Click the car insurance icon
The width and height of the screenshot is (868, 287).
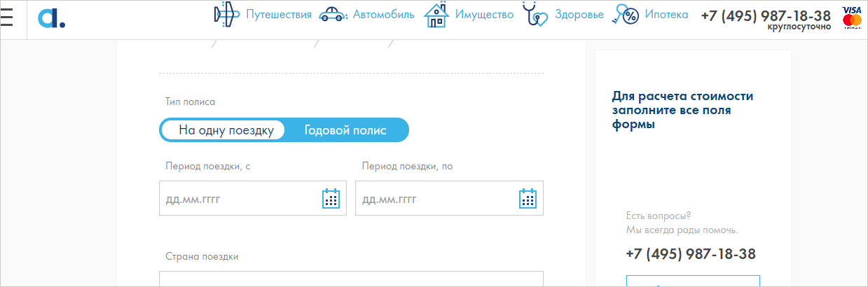[333, 15]
